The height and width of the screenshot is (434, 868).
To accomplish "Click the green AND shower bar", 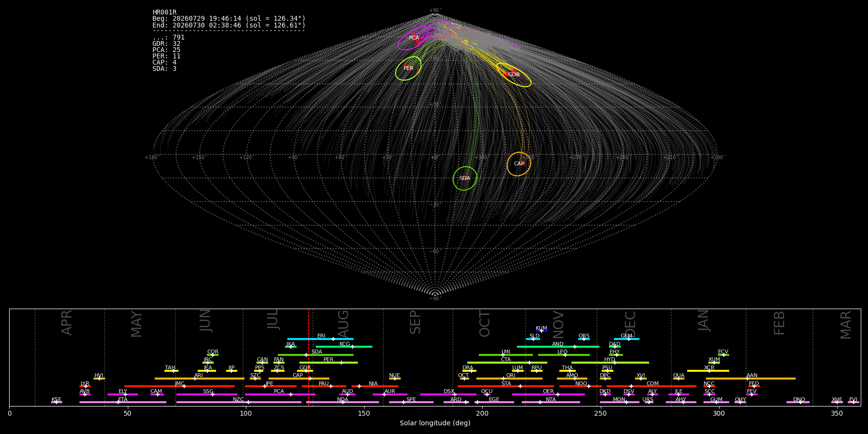I will (x=558, y=347).
